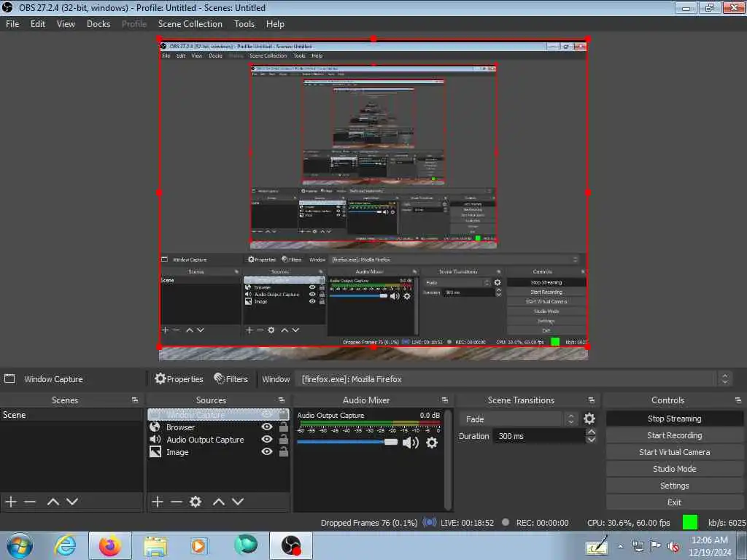Enable Studio Mode
The image size is (747, 560).
(x=674, y=469)
